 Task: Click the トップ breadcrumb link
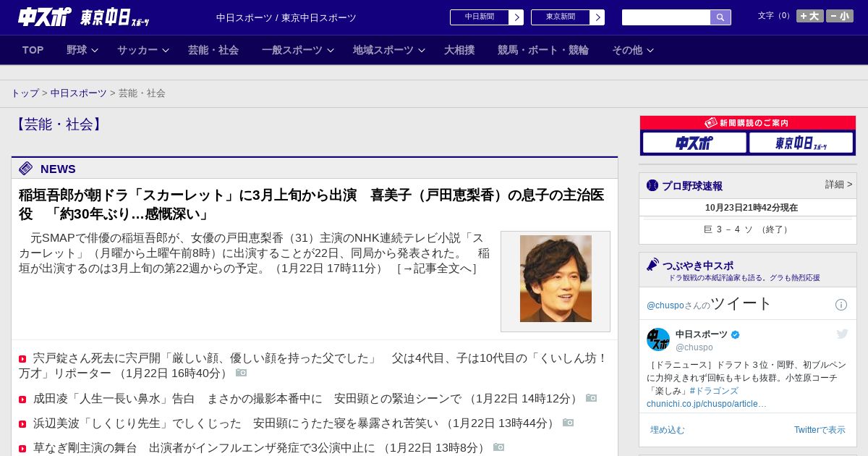pyautogui.click(x=25, y=93)
